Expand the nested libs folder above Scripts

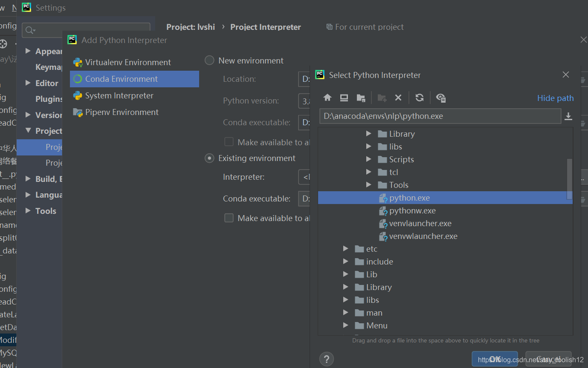[x=369, y=147]
